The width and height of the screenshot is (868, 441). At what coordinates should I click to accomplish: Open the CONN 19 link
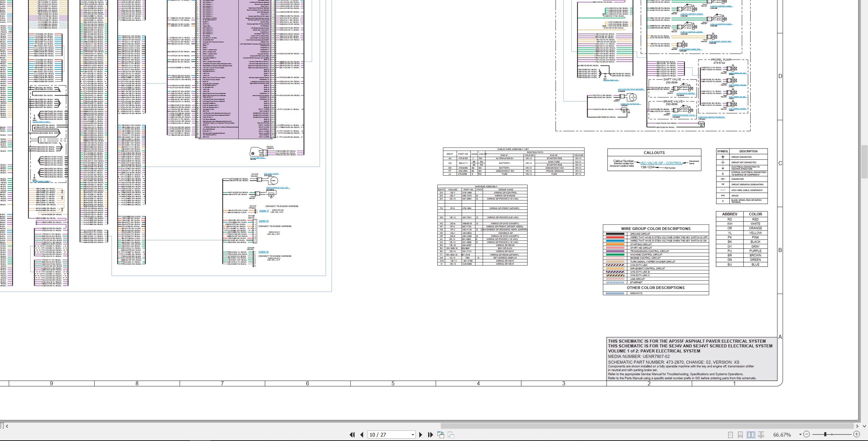point(263,252)
